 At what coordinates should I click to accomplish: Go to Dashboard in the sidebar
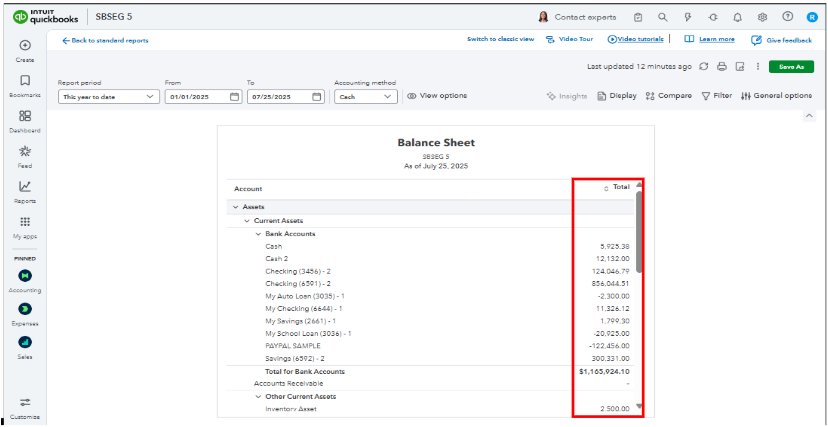pyautogui.click(x=25, y=120)
